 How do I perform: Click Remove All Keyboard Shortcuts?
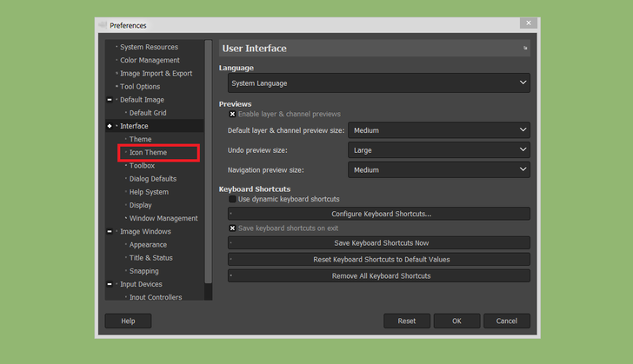(379, 276)
